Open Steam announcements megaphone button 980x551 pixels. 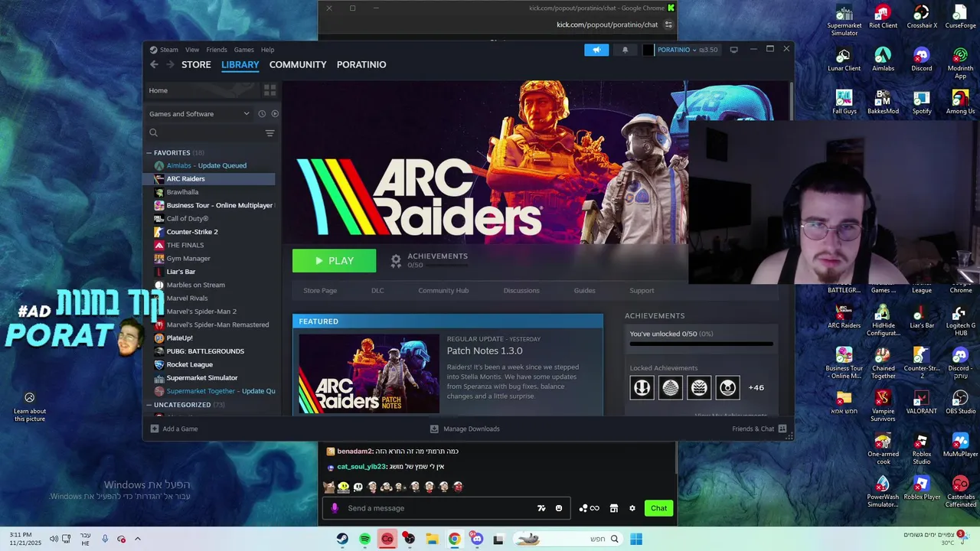pyautogui.click(x=596, y=50)
